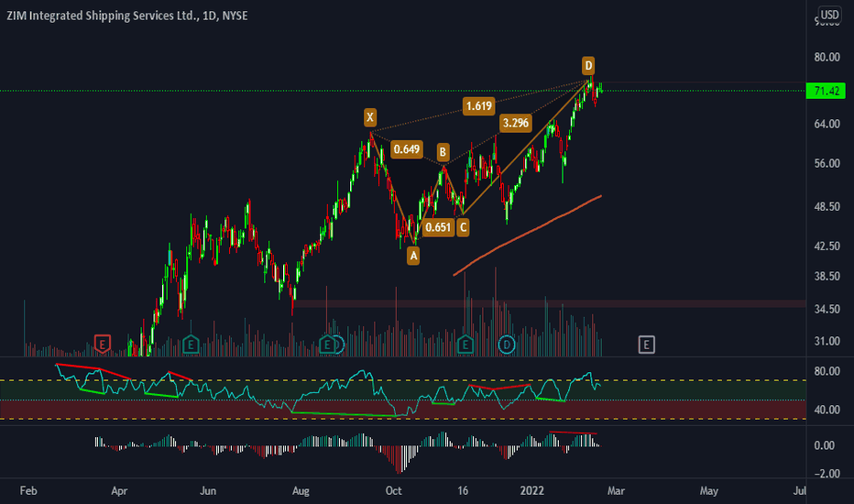Open the teal earnings marker near November

[x=465, y=345]
